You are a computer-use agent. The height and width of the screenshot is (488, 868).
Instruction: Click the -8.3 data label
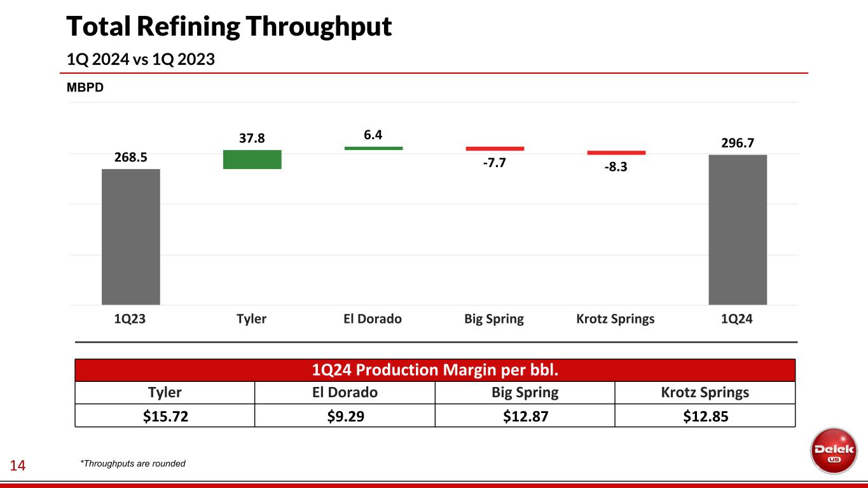click(x=616, y=168)
